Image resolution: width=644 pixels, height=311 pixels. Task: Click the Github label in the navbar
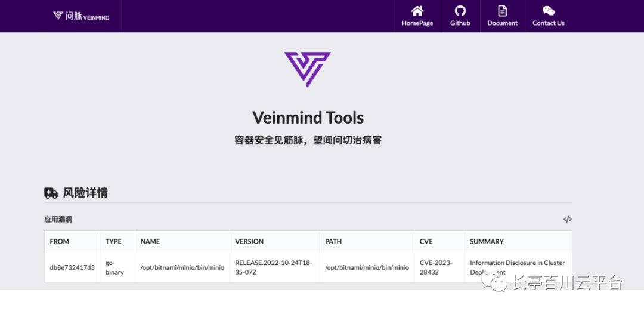pyautogui.click(x=460, y=23)
